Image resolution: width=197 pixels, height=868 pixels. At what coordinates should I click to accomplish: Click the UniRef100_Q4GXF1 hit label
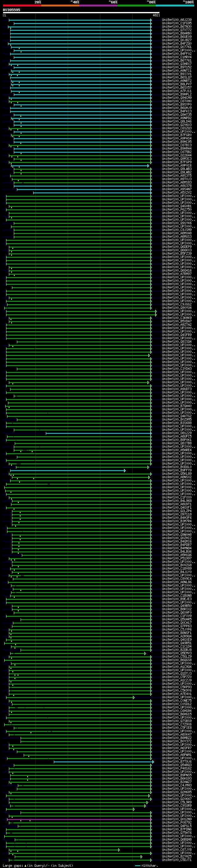(177, 508)
